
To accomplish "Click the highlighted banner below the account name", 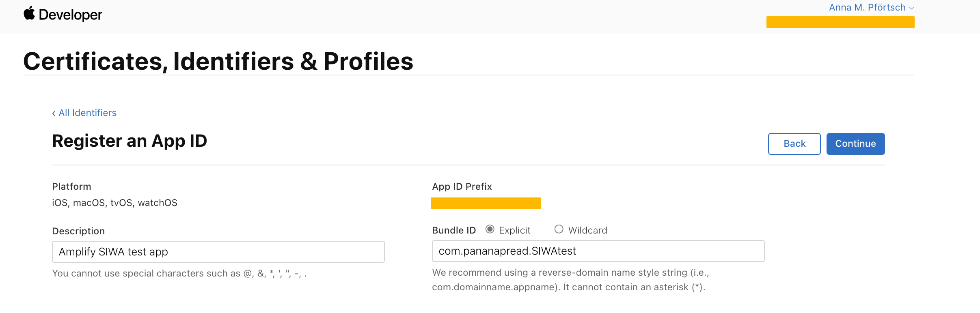I will pyautogui.click(x=840, y=22).
